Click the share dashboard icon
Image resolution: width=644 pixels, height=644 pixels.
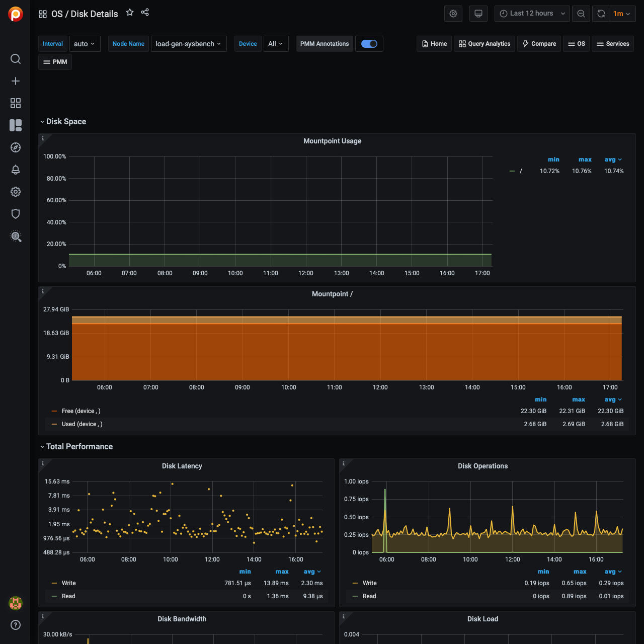pos(145,13)
